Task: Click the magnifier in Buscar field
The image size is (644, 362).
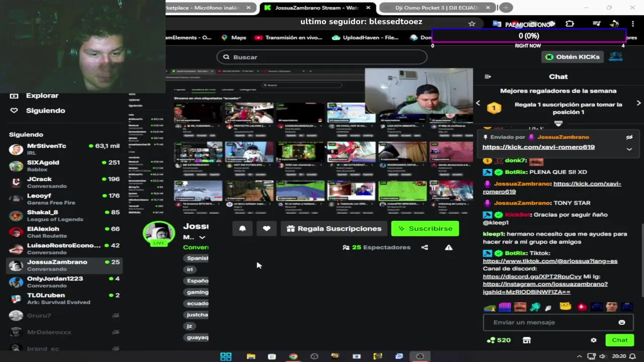Action: click(x=226, y=57)
